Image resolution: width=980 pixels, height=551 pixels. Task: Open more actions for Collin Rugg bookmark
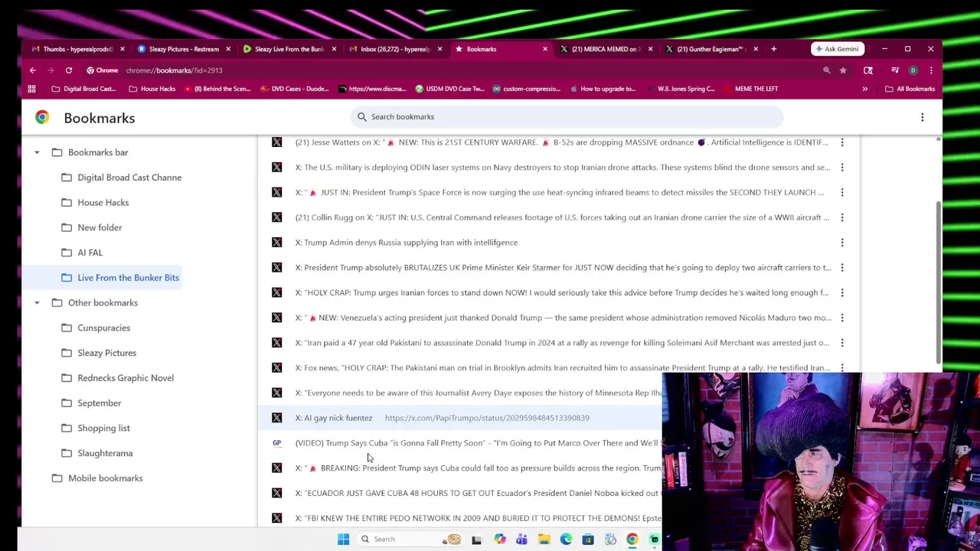point(842,217)
